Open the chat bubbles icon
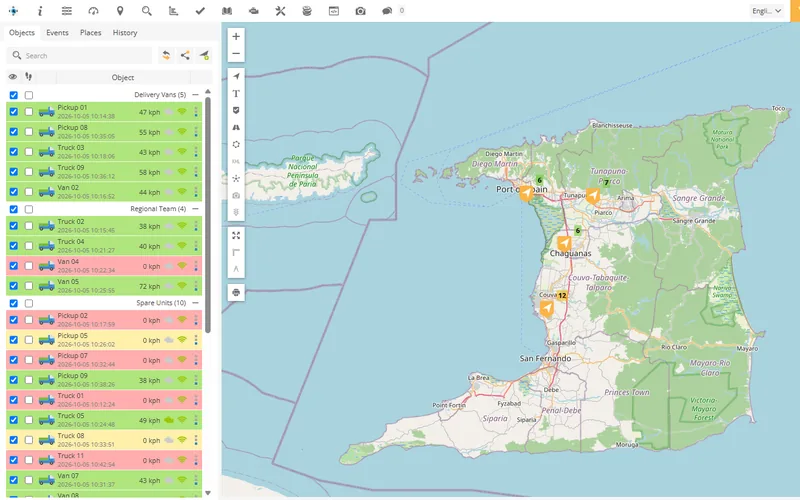Screen dimensions: 800x500 (387, 11)
